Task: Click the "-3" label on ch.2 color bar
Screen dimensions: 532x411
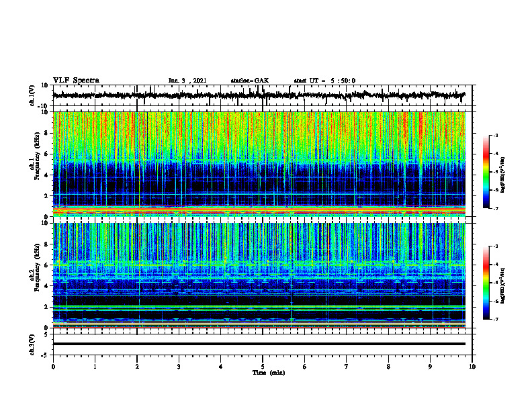Action: click(495, 246)
